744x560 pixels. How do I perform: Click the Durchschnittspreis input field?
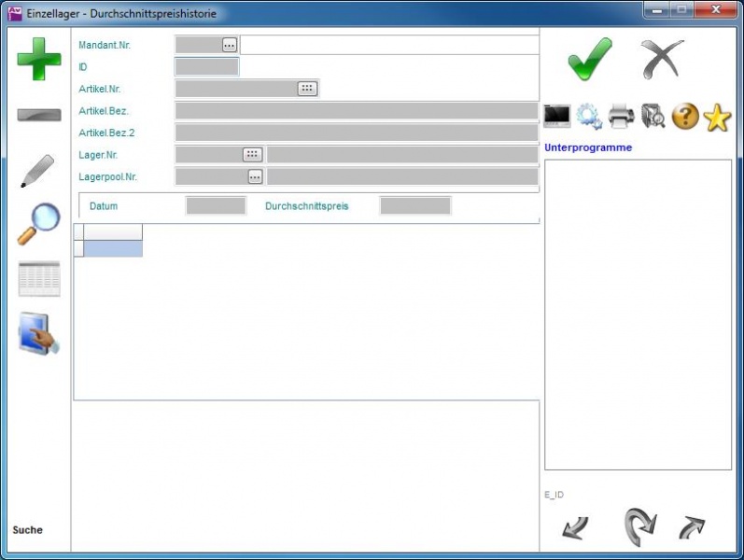(x=415, y=206)
